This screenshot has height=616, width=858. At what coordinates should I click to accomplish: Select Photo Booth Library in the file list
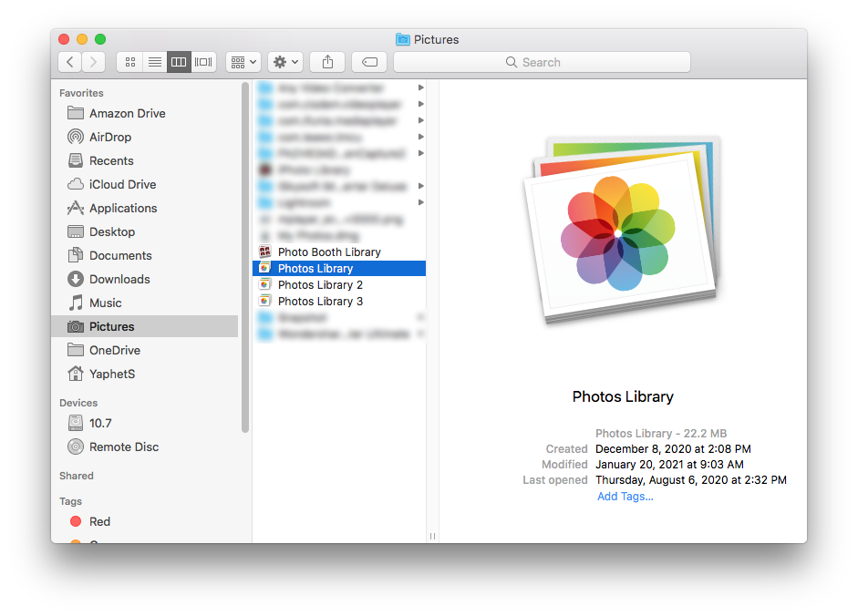click(x=339, y=252)
